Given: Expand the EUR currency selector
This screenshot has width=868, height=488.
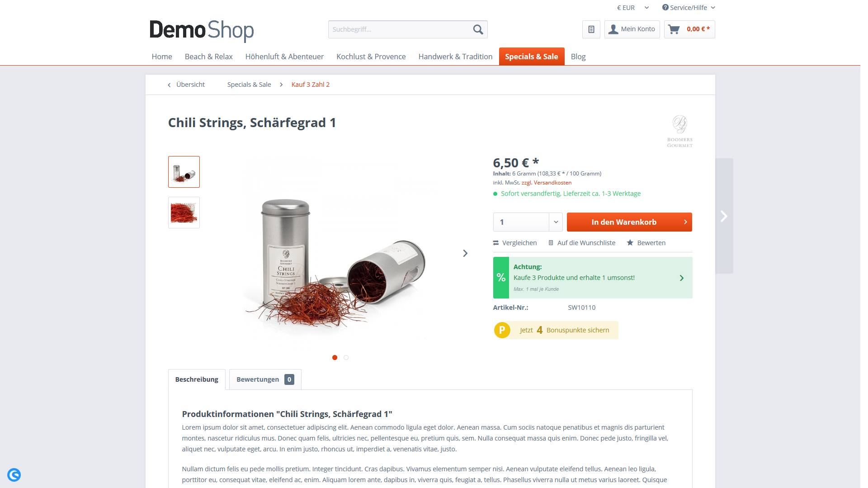Looking at the screenshot, I should [x=633, y=8].
